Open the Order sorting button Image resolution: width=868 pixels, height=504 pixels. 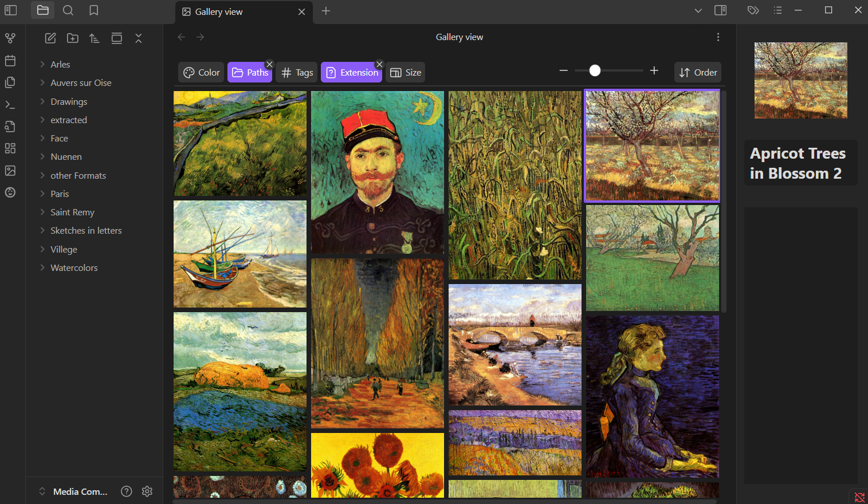tap(698, 72)
